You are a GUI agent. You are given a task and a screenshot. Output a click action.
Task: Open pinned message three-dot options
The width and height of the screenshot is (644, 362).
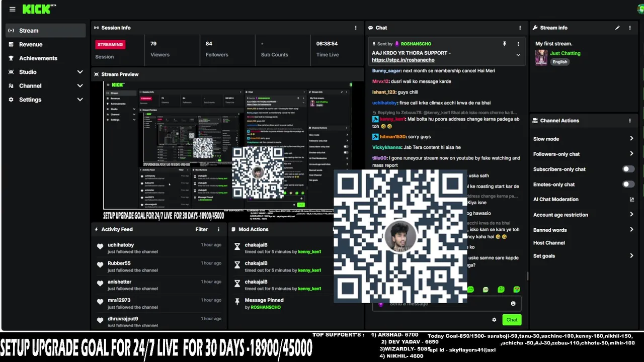click(x=518, y=44)
